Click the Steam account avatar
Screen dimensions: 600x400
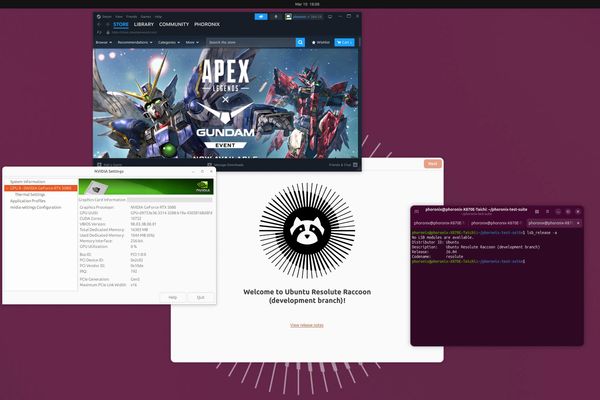[288, 17]
